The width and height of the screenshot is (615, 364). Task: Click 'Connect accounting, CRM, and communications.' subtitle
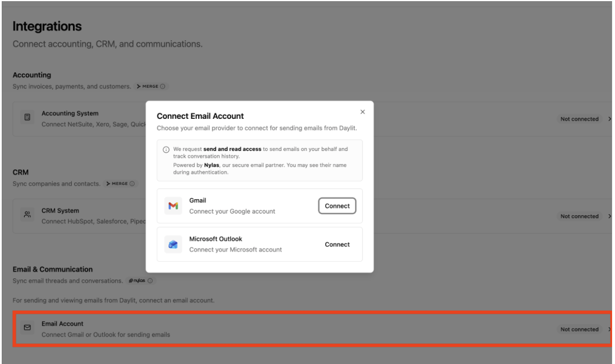coord(107,44)
